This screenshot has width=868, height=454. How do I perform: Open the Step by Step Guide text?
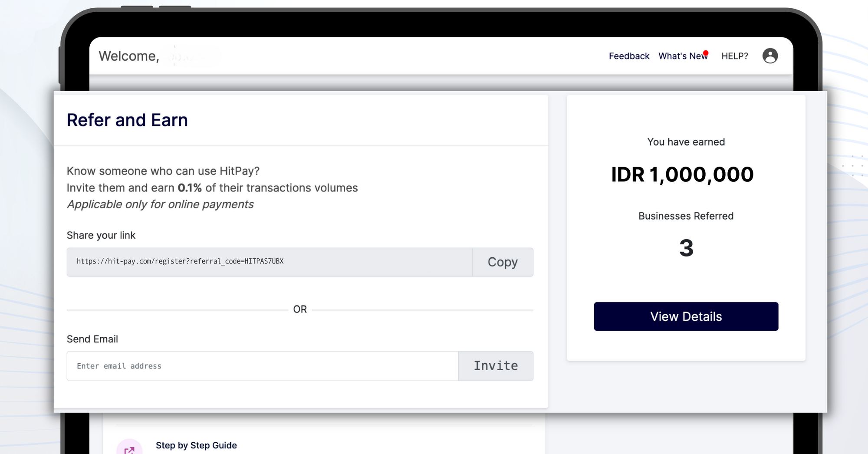coord(196,445)
